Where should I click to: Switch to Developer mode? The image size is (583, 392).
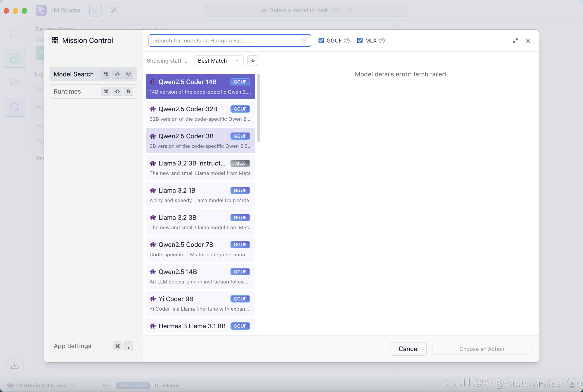pyautogui.click(x=167, y=385)
